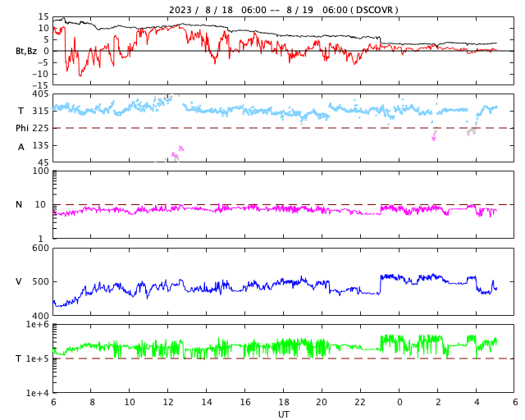Click the '100' density tick label

click(x=40, y=171)
